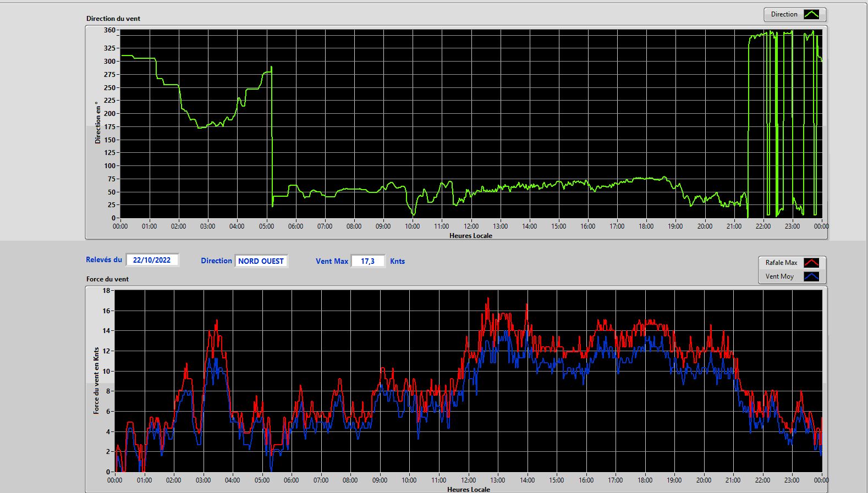The height and width of the screenshot is (493, 868).
Task: Click 12:00 on the direction chart time axis
Action: [471, 226]
